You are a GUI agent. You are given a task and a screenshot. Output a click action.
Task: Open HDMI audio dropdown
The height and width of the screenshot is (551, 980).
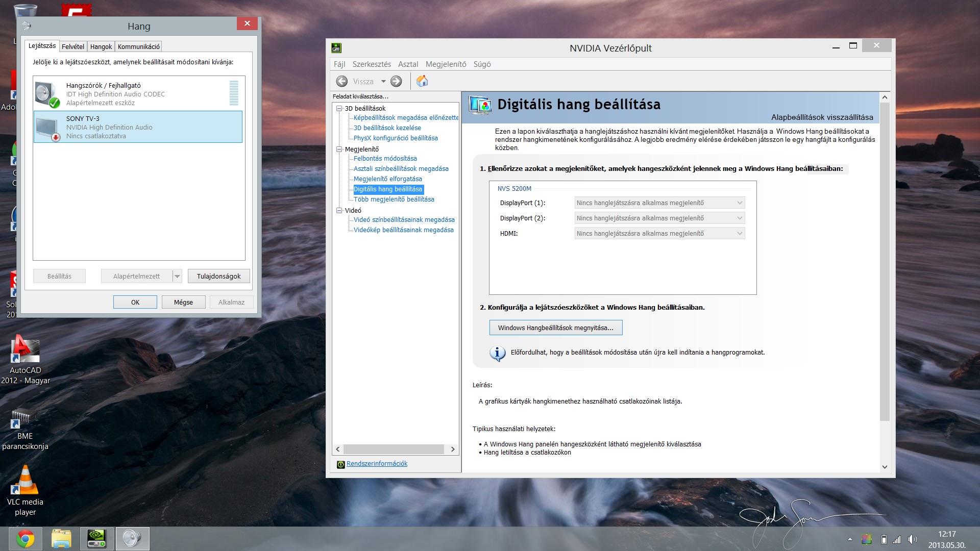tap(659, 233)
